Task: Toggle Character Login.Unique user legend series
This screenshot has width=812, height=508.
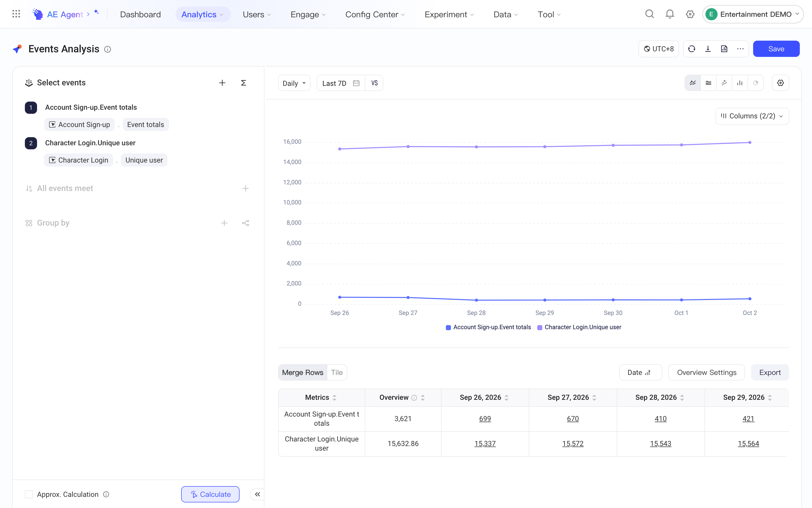Action: (x=579, y=327)
